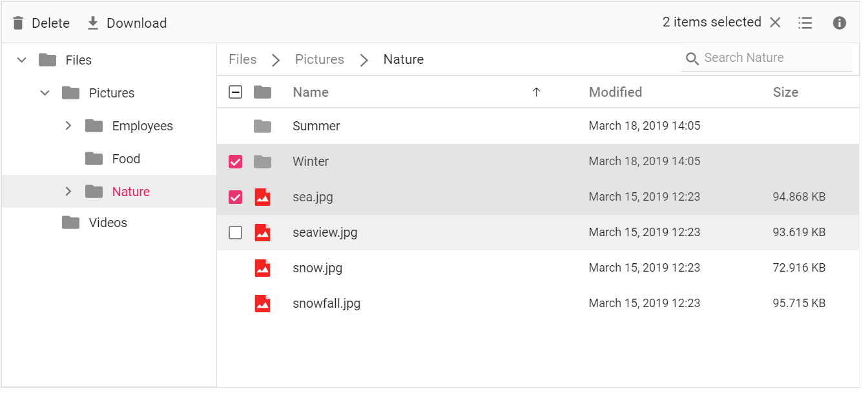The image size is (868, 400).
Task: Go to Pictures in the breadcrumb
Action: point(320,59)
